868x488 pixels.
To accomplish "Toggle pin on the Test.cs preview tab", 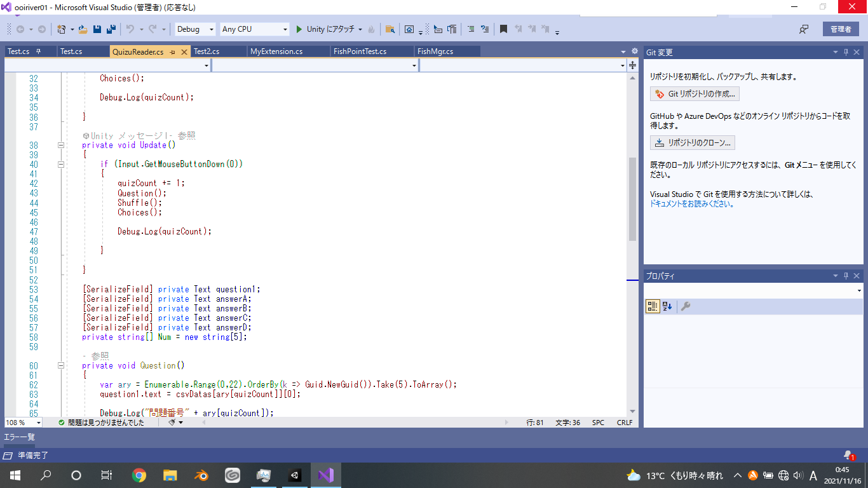I will coord(38,51).
